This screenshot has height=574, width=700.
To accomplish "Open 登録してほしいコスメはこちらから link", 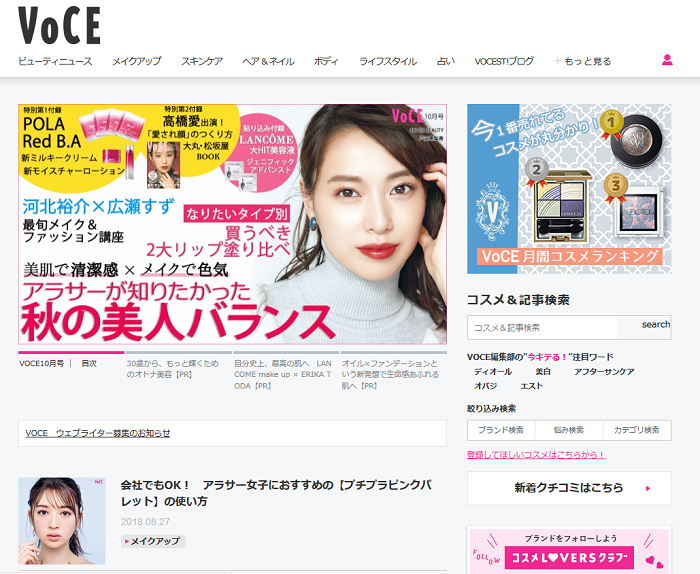I will click(x=537, y=455).
